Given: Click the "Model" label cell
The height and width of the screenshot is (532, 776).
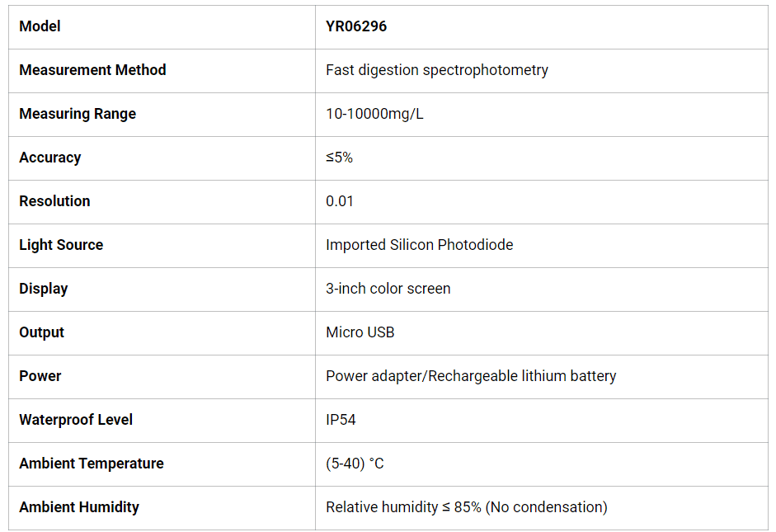Looking at the screenshot, I should point(40,26).
